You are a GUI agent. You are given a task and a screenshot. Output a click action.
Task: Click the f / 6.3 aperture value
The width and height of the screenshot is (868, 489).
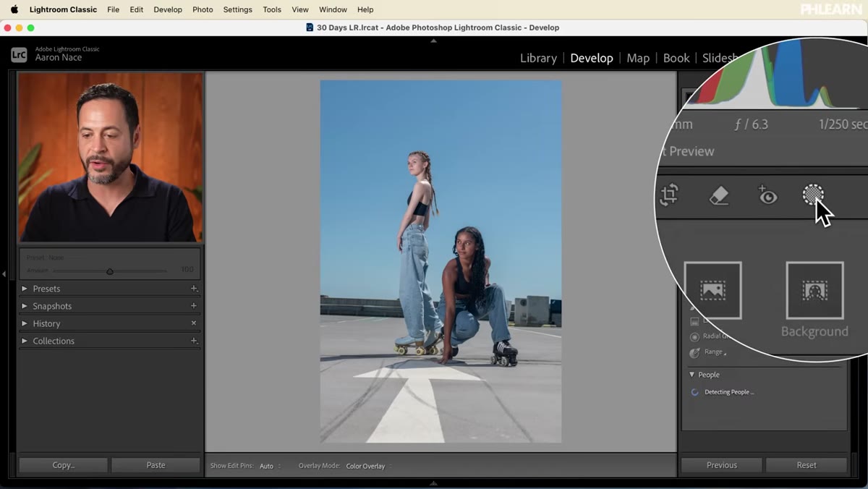tap(751, 124)
